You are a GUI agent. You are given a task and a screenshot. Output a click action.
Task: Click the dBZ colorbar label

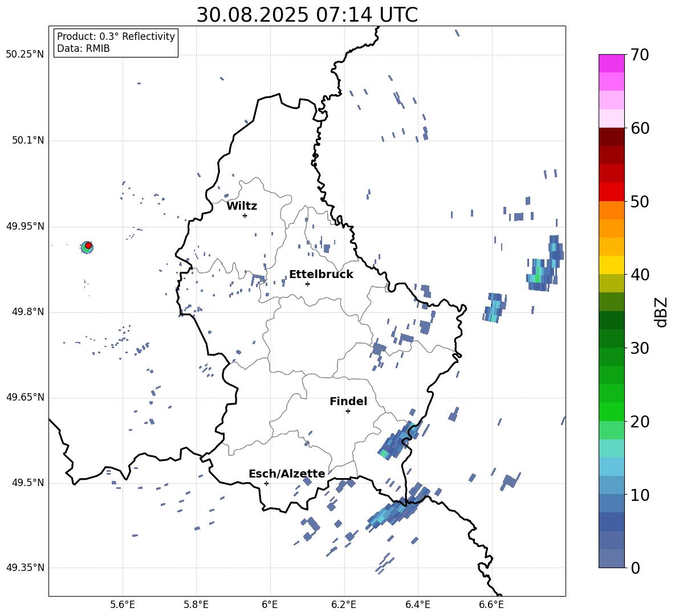tap(661, 312)
